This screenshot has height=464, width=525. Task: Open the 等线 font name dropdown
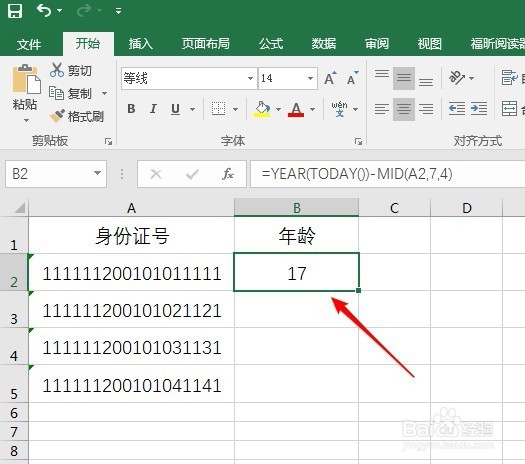pos(250,78)
